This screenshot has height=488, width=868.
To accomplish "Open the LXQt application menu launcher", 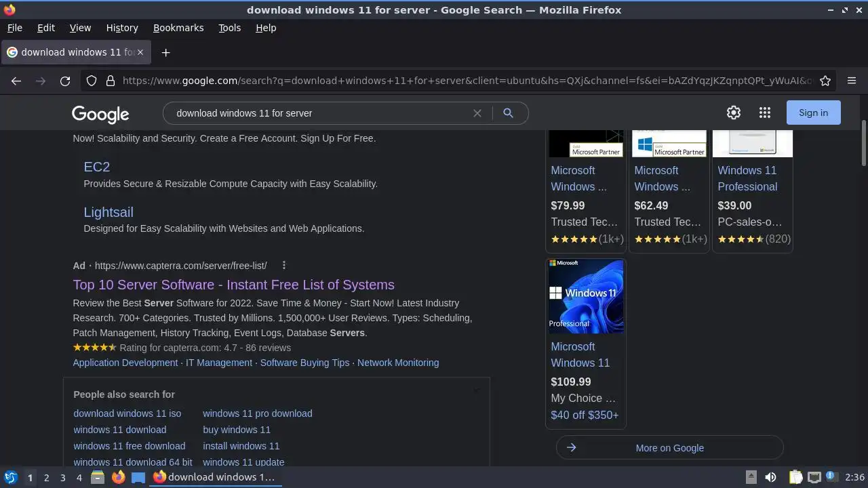I will pos(10,477).
